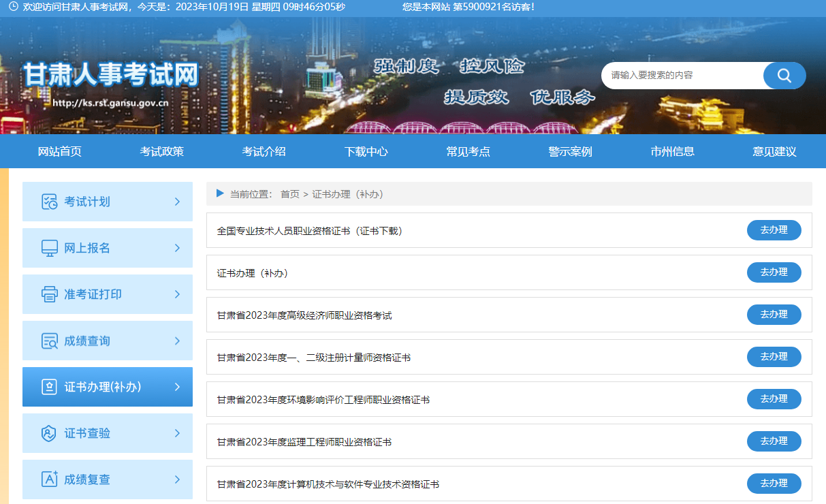Viewport: 826px width, 504px height.
Task: Open the 下载中心 navigation menu
Action: pos(366,151)
